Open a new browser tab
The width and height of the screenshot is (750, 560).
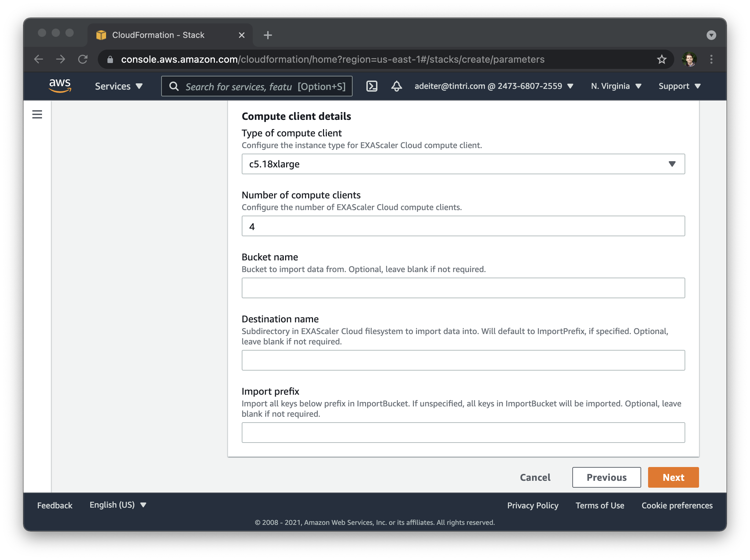click(268, 35)
